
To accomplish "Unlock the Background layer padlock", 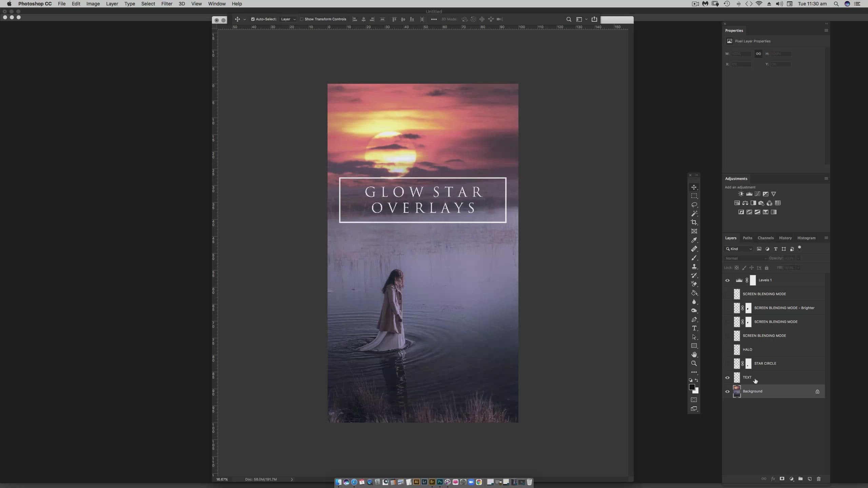I will pos(817,391).
